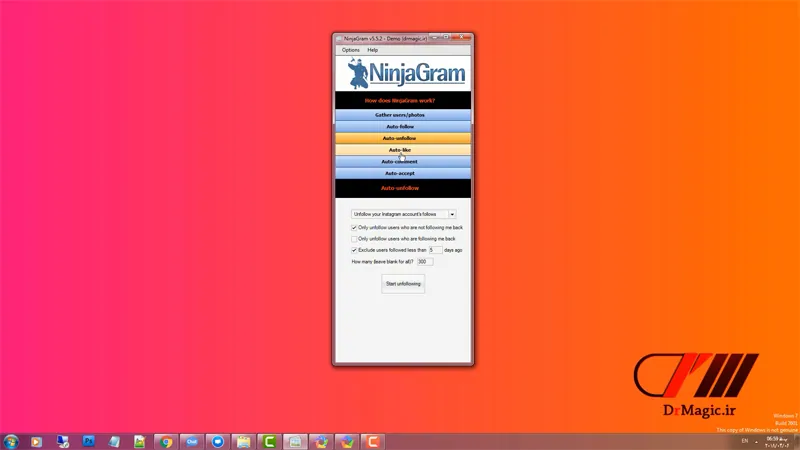
Task: Click the 'How many' count field showing 300
Action: [425, 262]
